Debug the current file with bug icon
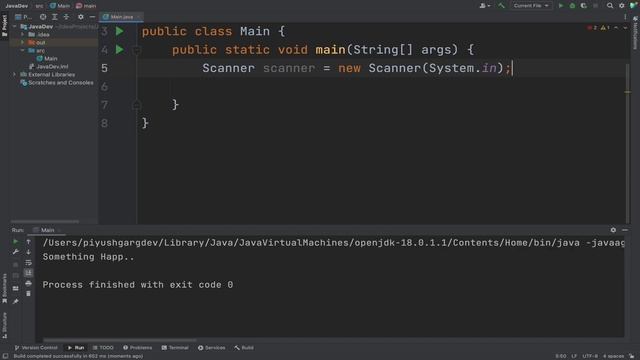 click(572, 6)
